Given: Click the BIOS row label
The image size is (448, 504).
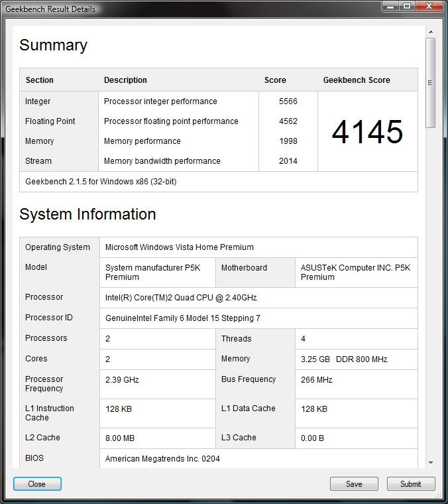Looking at the screenshot, I should (34, 458).
